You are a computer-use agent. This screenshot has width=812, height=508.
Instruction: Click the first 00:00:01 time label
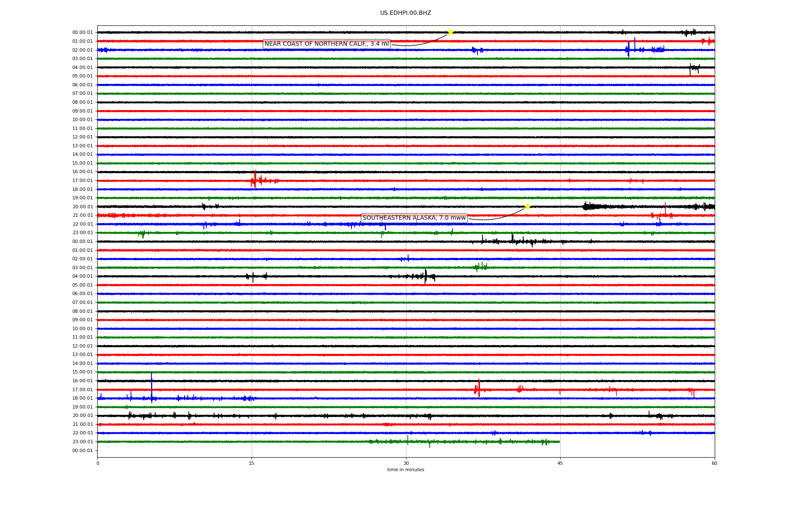point(82,33)
